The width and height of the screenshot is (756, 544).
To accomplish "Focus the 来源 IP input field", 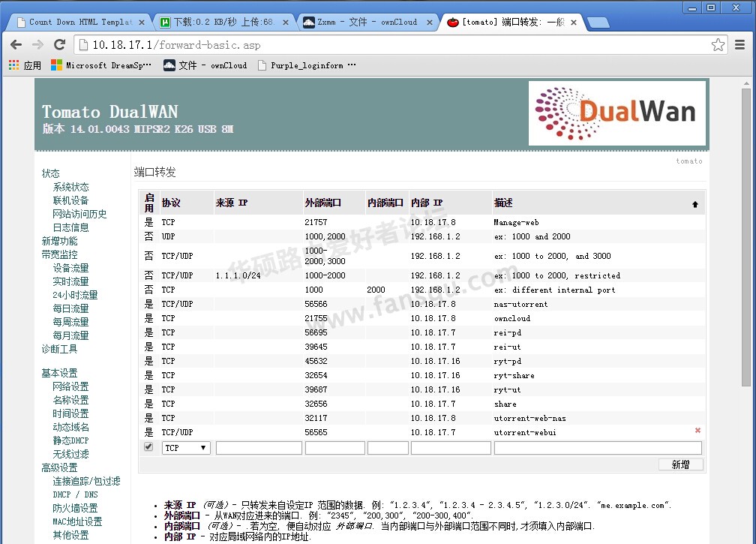I will pos(259,448).
